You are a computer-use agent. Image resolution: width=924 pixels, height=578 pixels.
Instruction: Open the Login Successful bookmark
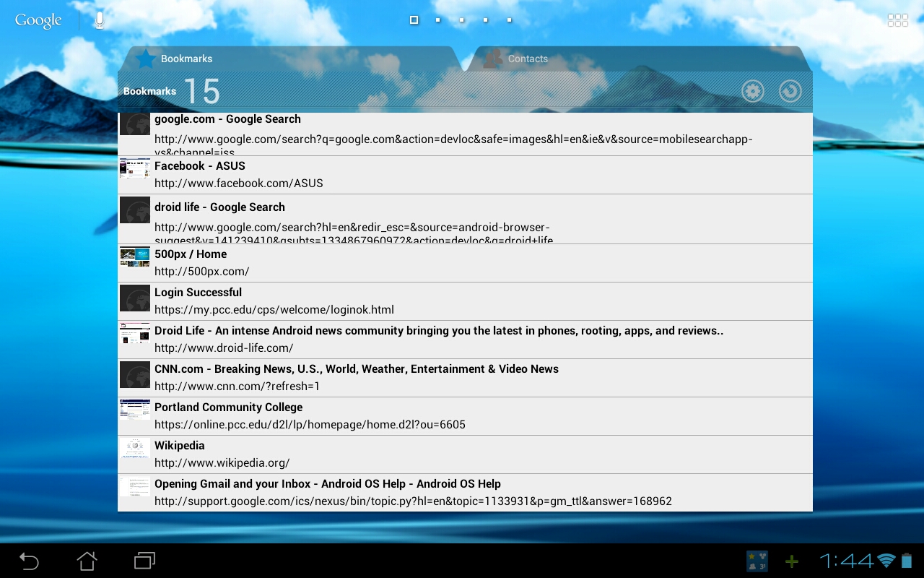[465, 301]
